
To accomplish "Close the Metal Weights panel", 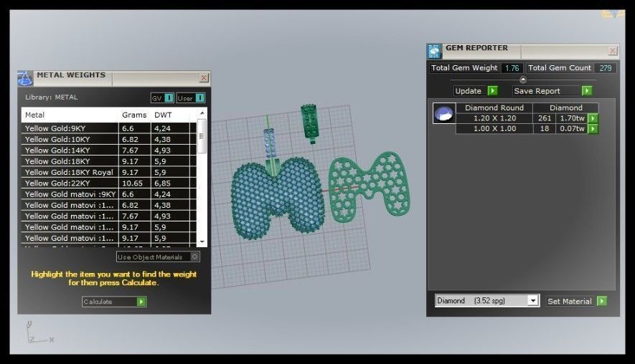I will point(204,78).
